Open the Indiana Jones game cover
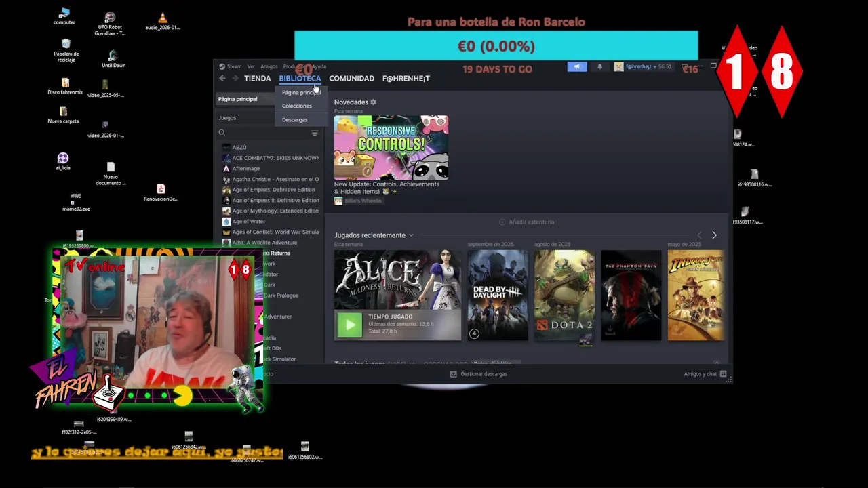The image size is (868, 488). [x=695, y=296]
